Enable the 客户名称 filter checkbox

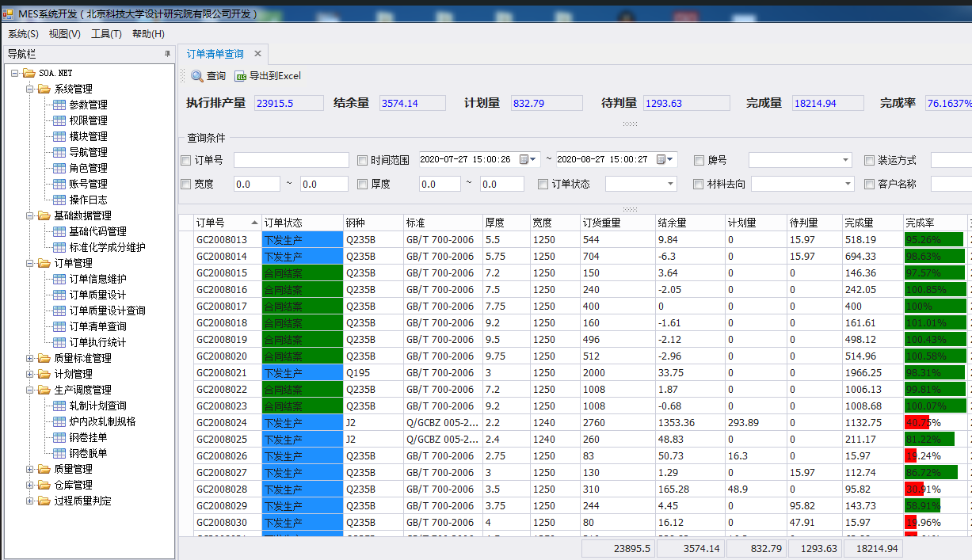tap(869, 184)
